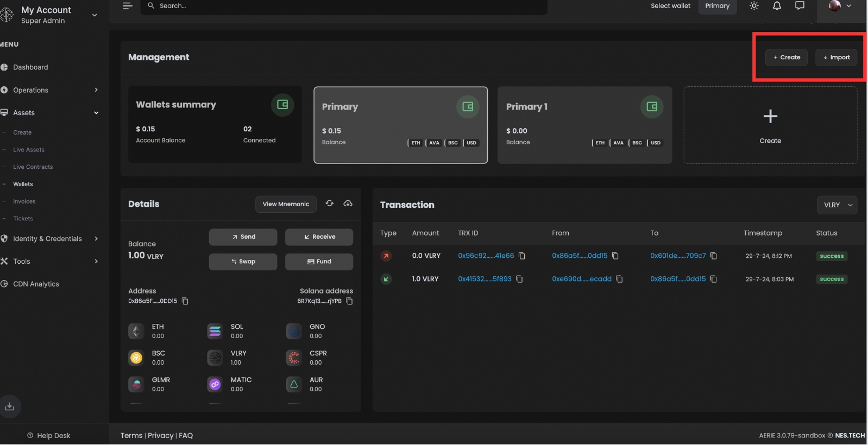Toggle the light/dark theme sun icon
This screenshot has height=445, width=868.
[753, 6]
